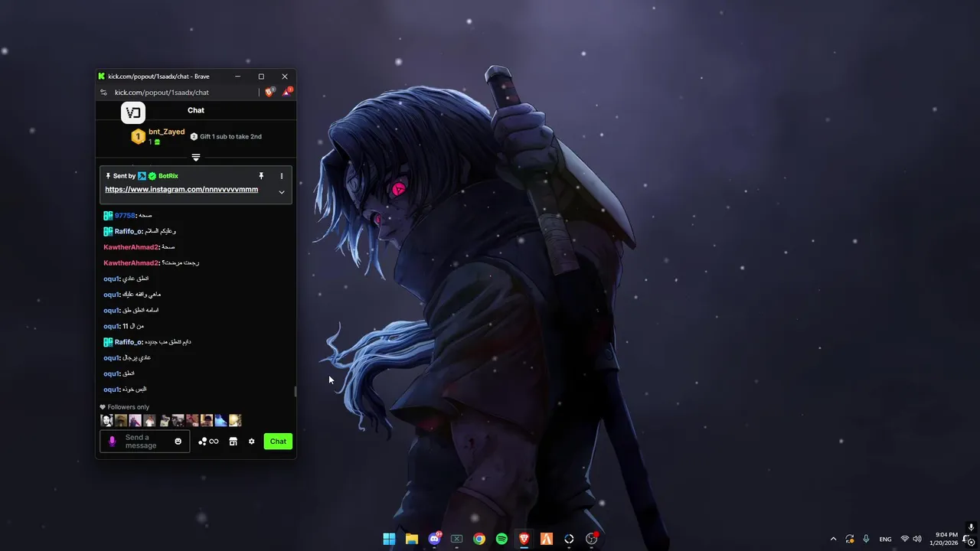Viewport: 980px width, 551px height.
Task: Open the circular ring app in taskbar
Action: click(569, 539)
